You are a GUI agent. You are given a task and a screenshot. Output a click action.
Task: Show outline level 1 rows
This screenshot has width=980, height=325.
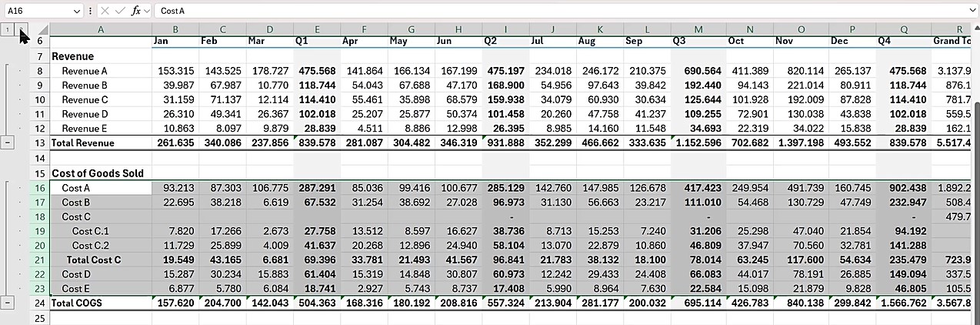click(x=8, y=29)
